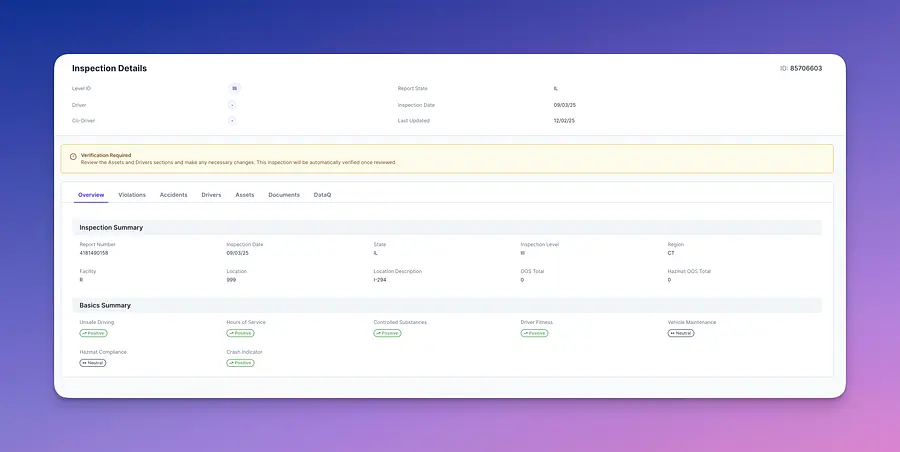Click the Location value 999
Image resolution: width=900 pixels, height=452 pixels.
point(231,280)
